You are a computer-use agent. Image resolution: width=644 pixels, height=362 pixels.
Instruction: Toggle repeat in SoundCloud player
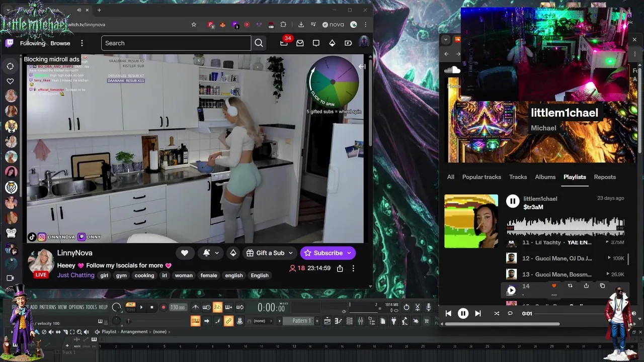[x=510, y=313]
